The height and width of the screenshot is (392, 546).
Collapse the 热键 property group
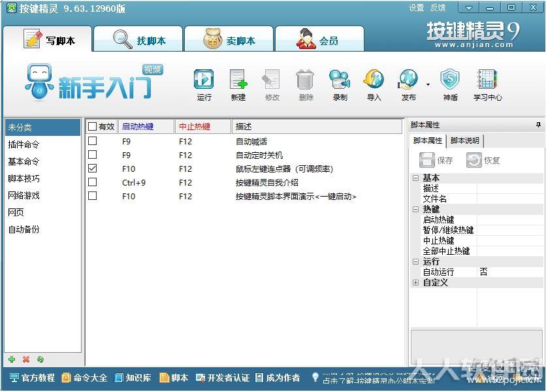click(x=415, y=210)
